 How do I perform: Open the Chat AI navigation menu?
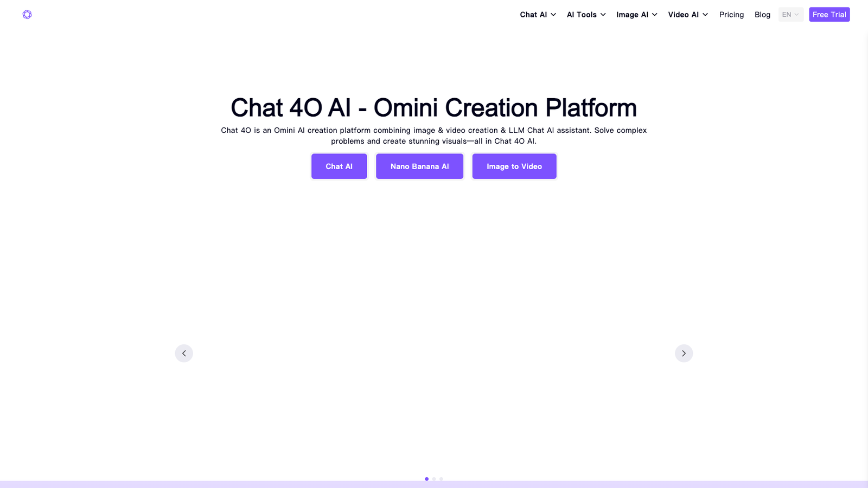coord(533,15)
